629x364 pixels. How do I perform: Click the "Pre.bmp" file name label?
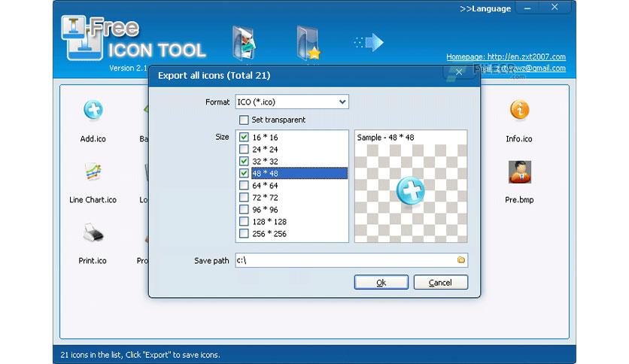(x=519, y=199)
